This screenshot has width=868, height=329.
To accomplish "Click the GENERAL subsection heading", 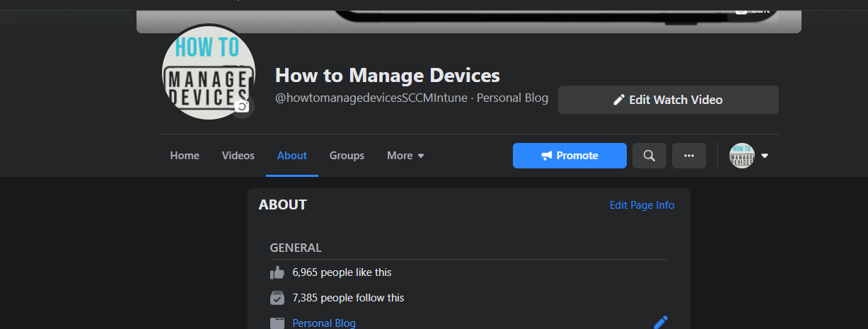I will click(296, 248).
